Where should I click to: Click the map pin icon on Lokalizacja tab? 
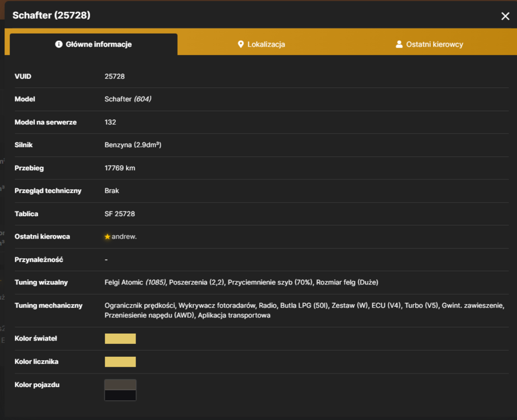[x=241, y=44]
